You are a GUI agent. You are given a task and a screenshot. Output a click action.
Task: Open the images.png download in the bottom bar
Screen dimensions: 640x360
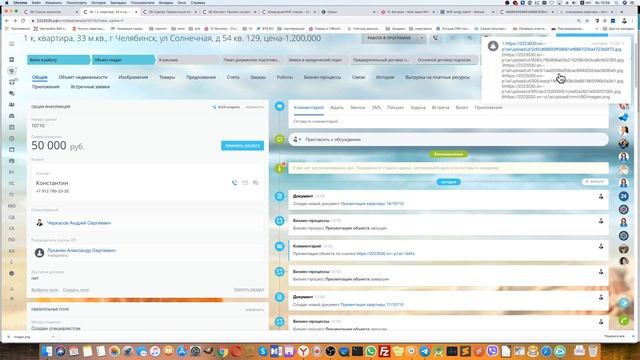[22, 337]
